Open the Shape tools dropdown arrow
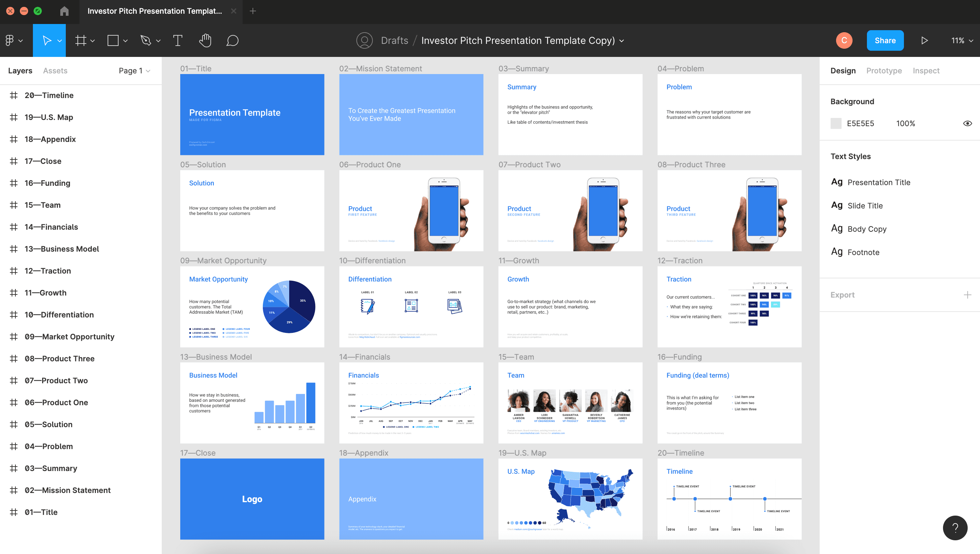This screenshot has height=554, width=980. point(125,41)
